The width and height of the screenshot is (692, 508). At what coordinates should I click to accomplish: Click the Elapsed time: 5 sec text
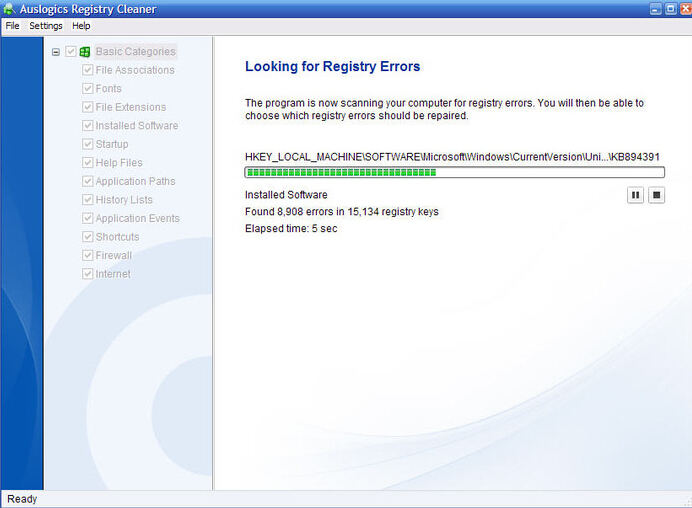click(291, 229)
